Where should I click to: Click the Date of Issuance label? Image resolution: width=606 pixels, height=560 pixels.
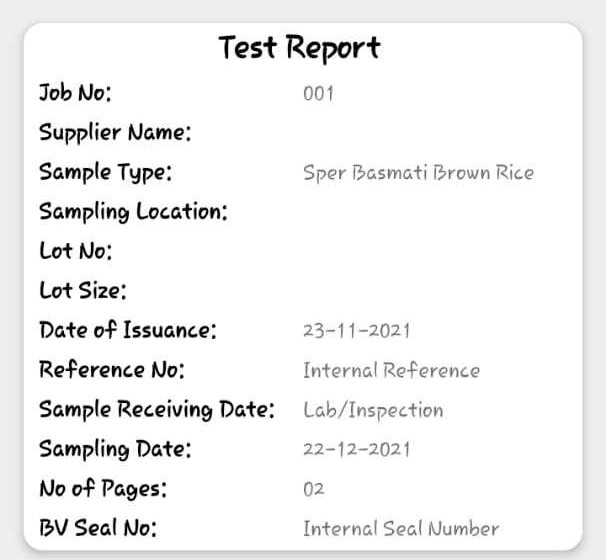(x=128, y=330)
